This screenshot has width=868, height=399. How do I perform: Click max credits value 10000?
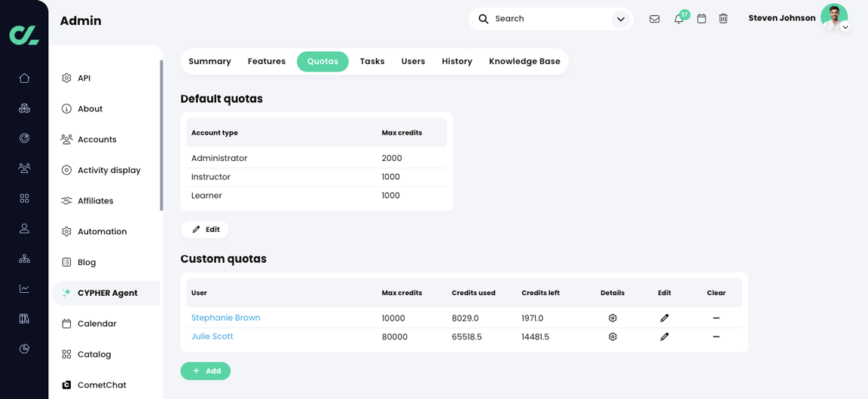pos(393,318)
